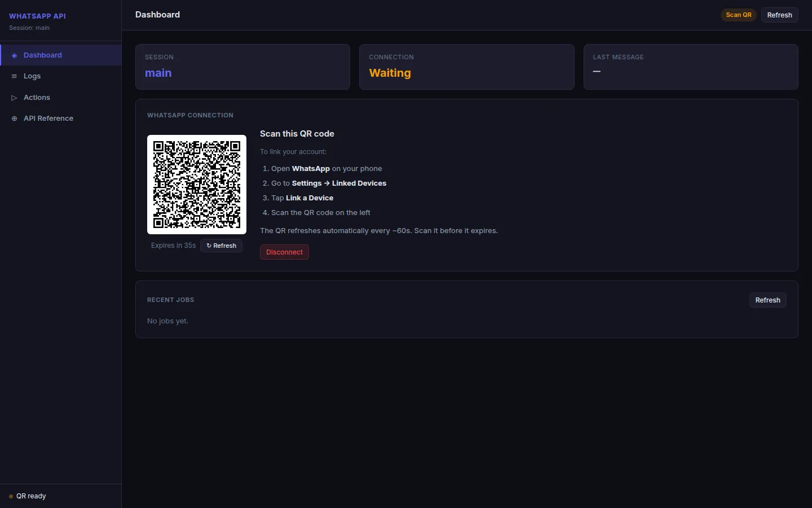Click the QR ready status dot

(11, 497)
